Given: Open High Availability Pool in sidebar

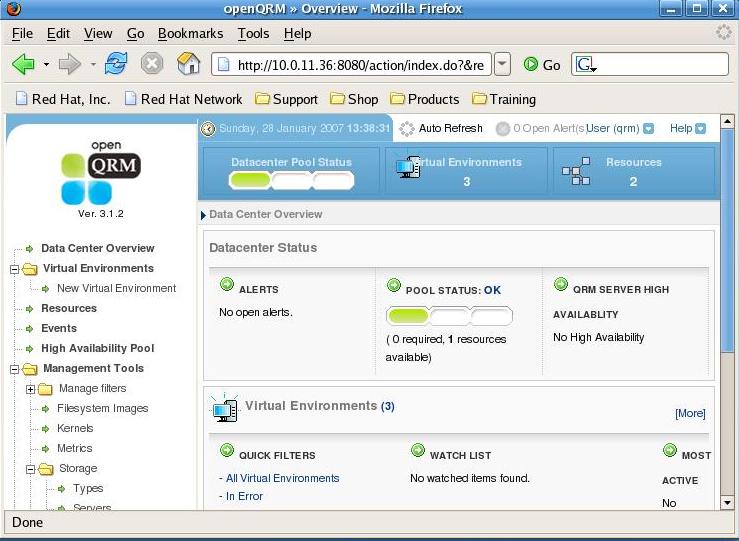Looking at the screenshot, I should pyautogui.click(x=98, y=348).
